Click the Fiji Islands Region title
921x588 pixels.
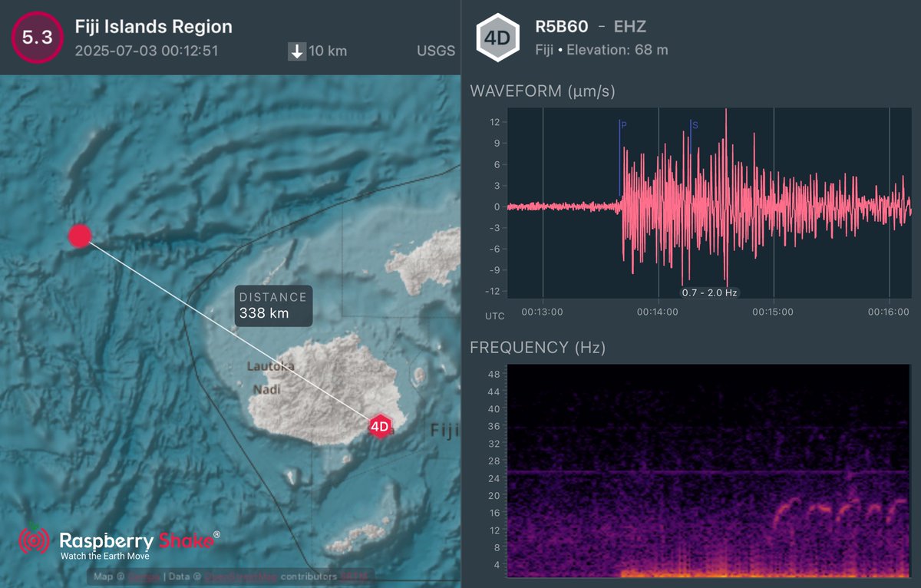(153, 27)
